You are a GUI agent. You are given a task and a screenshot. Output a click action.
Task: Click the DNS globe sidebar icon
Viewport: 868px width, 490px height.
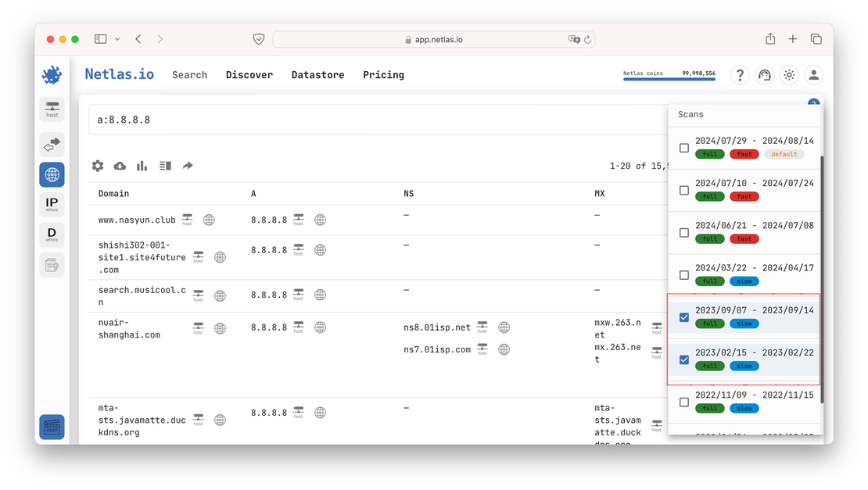click(x=52, y=174)
